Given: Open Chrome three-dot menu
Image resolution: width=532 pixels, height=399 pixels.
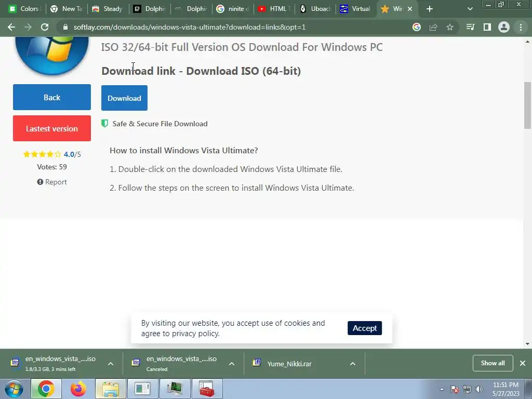Looking at the screenshot, I should click(x=521, y=27).
